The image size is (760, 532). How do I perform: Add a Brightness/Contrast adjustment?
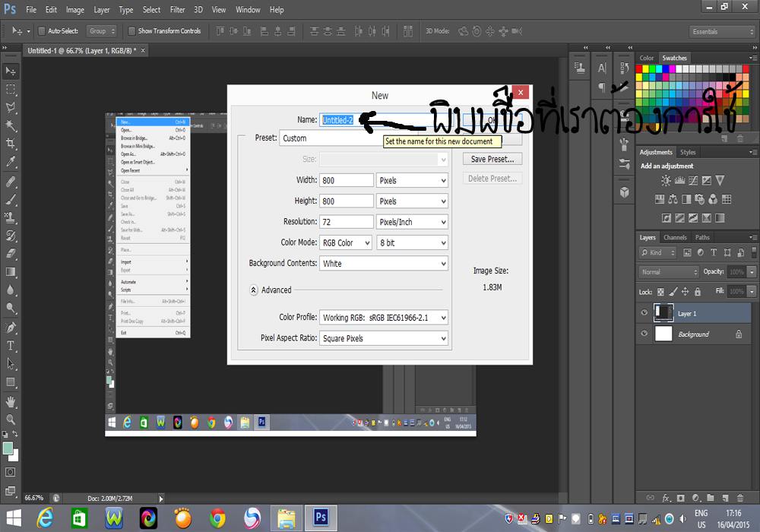click(666, 181)
